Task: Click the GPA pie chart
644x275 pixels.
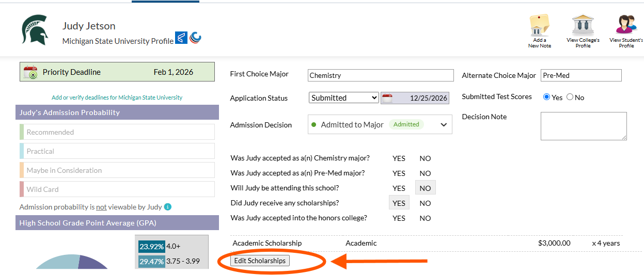Action: click(x=72, y=262)
